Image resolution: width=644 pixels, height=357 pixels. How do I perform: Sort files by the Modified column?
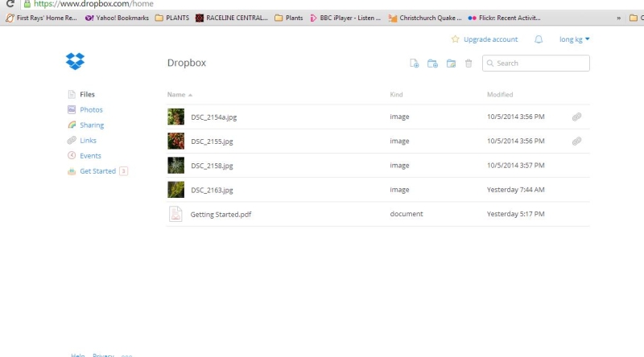(500, 95)
